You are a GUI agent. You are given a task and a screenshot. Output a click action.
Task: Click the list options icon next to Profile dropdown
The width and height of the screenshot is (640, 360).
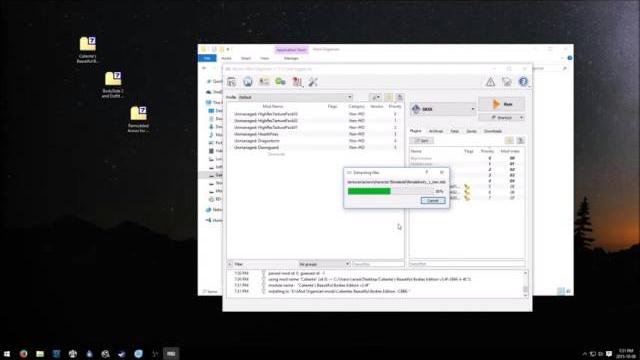pyautogui.click(x=376, y=97)
